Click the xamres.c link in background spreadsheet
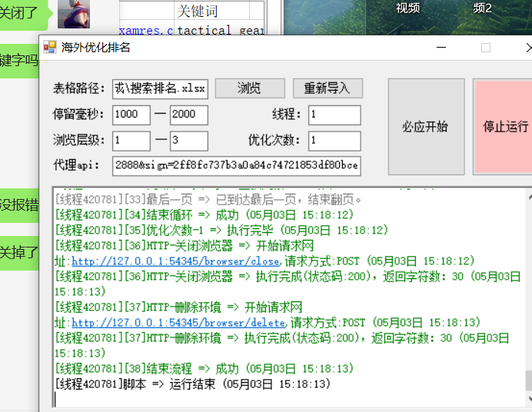The image size is (532, 412). [x=146, y=31]
